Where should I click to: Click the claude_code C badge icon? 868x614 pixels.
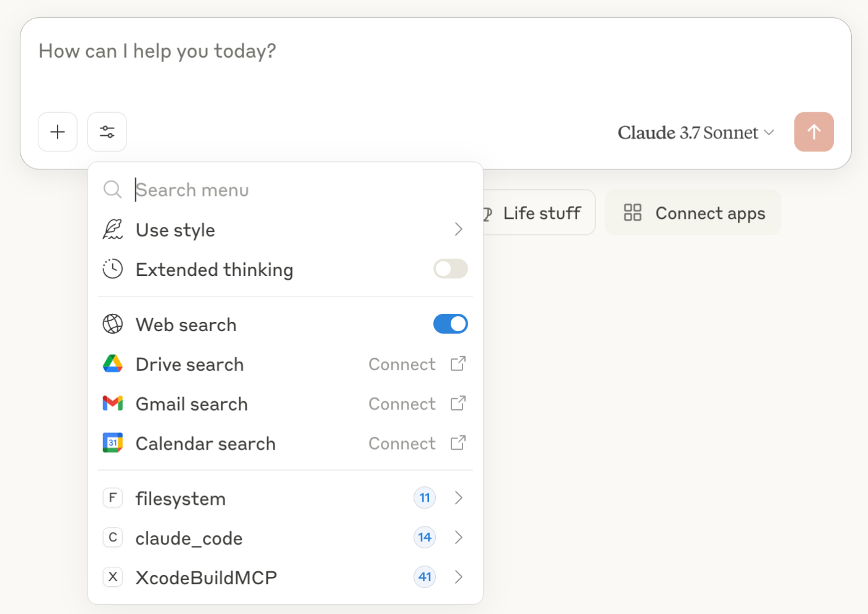pyautogui.click(x=113, y=537)
